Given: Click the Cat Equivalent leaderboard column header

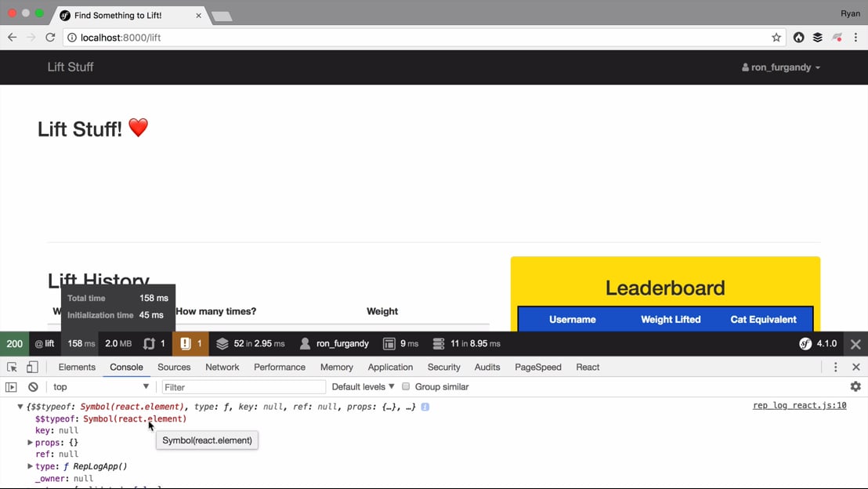Looking at the screenshot, I should [763, 320].
